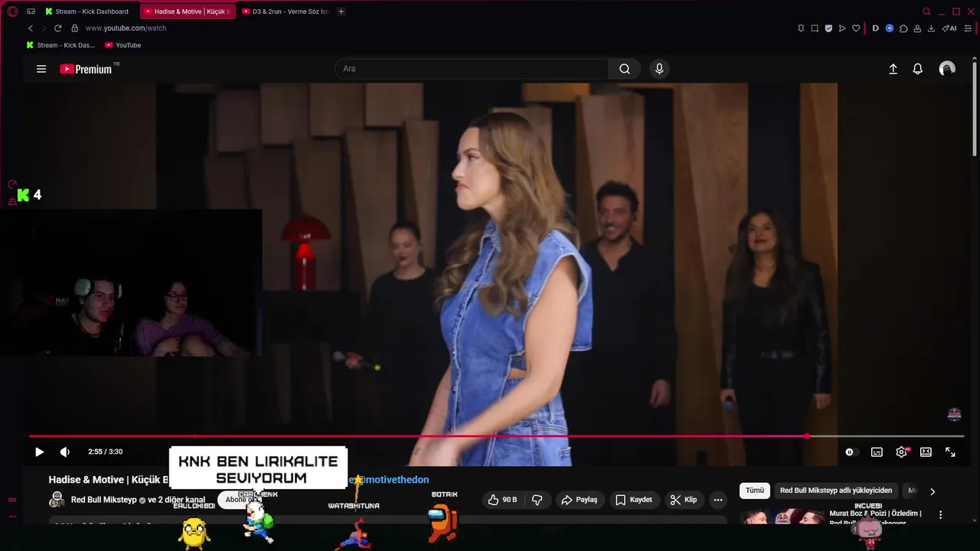This screenshot has width=980, height=551.
Task: Show next filter chips arrow
Action: (933, 491)
